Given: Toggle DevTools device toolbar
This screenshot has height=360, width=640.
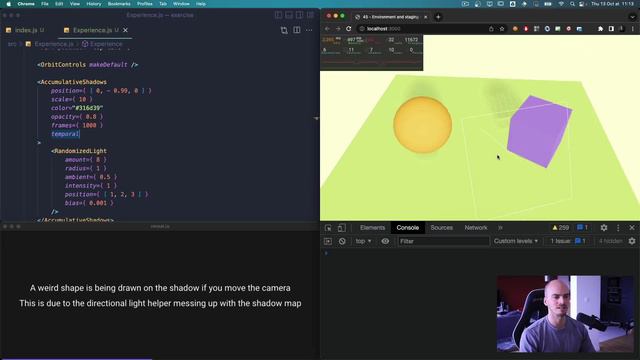Looking at the screenshot, I should tap(341, 228).
